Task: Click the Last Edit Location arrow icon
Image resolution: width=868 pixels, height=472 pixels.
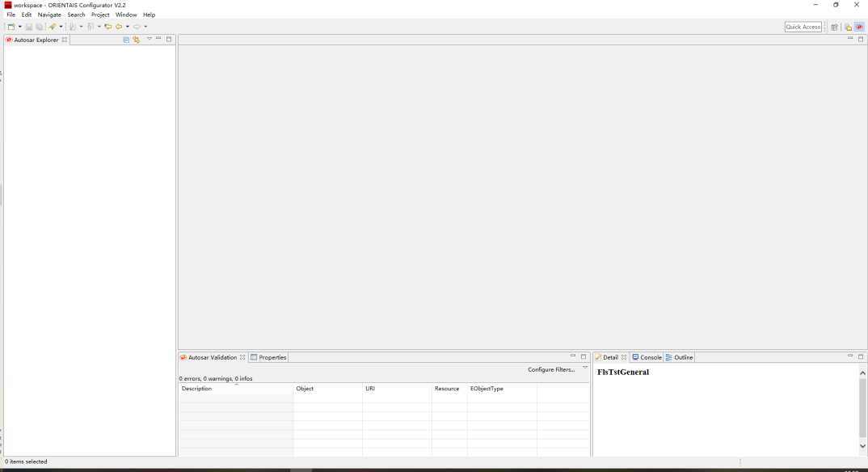Action: (x=107, y=27)
